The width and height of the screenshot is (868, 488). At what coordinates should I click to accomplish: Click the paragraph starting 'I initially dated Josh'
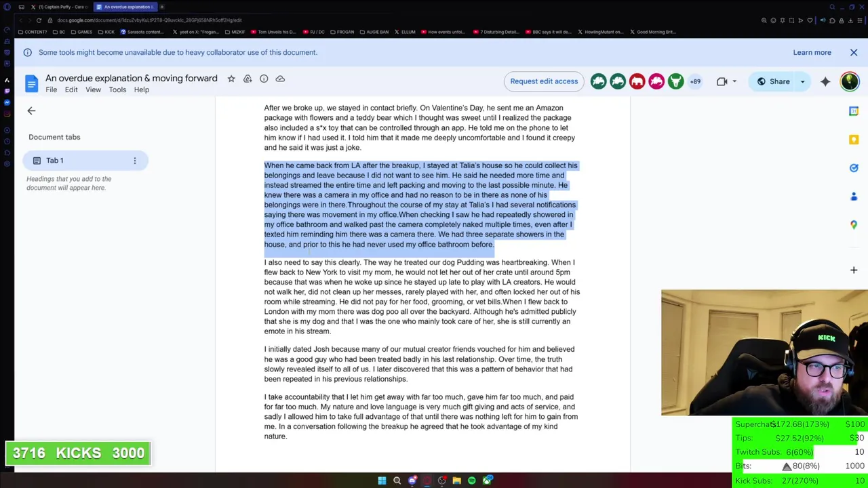pos(419,364)
